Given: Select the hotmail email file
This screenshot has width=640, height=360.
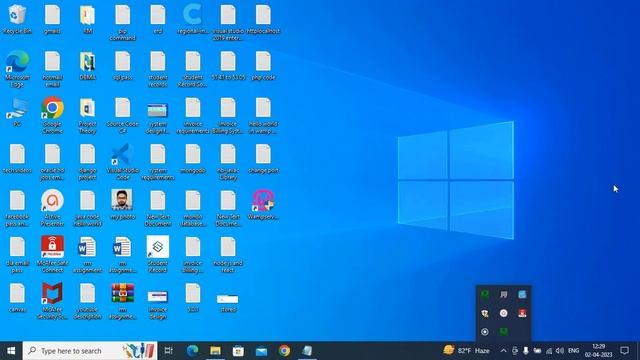Looking at the screenshot, I should click(52, 69).
